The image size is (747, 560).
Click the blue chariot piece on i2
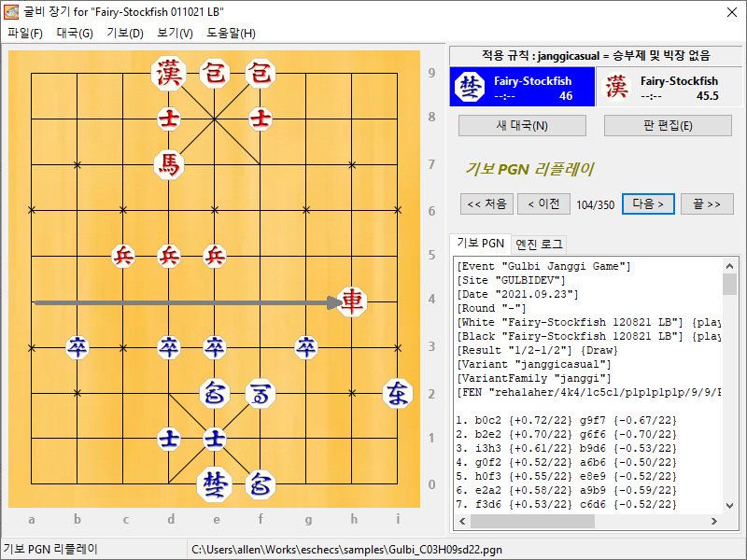tap(398, 393)
